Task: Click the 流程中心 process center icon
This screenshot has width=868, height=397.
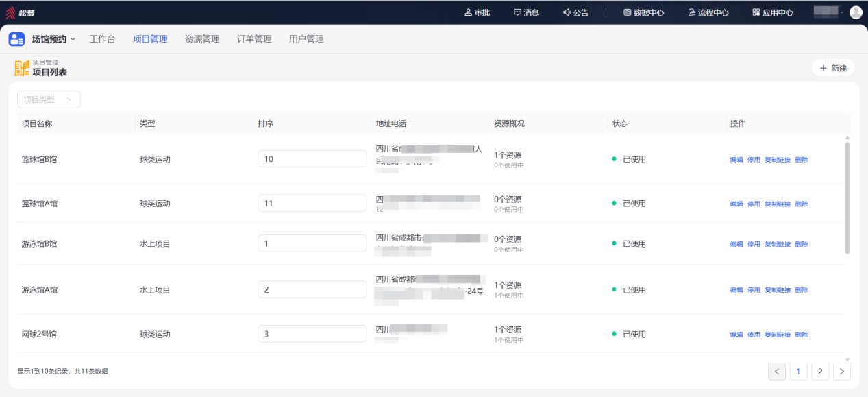Action: (x=692, y=12)
